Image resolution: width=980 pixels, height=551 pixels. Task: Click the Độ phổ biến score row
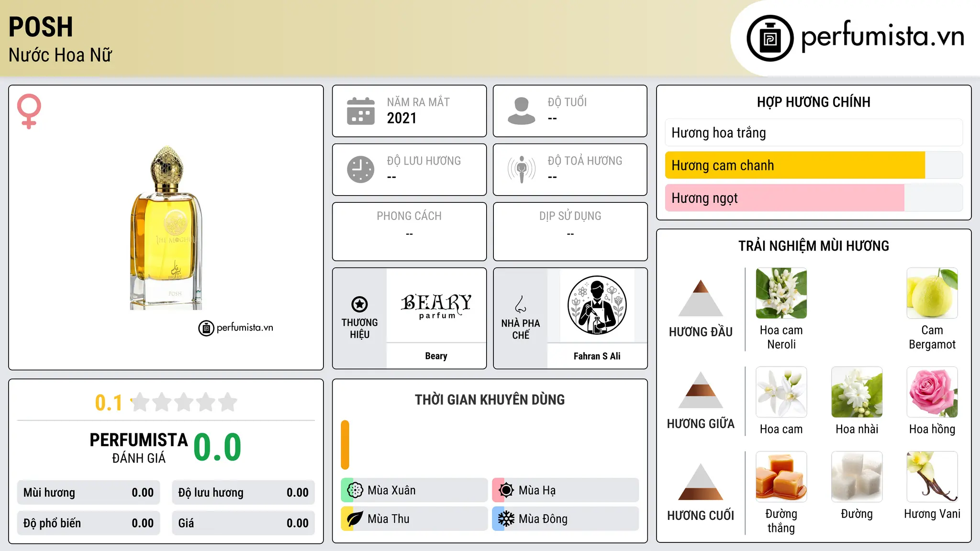point(89,523)
